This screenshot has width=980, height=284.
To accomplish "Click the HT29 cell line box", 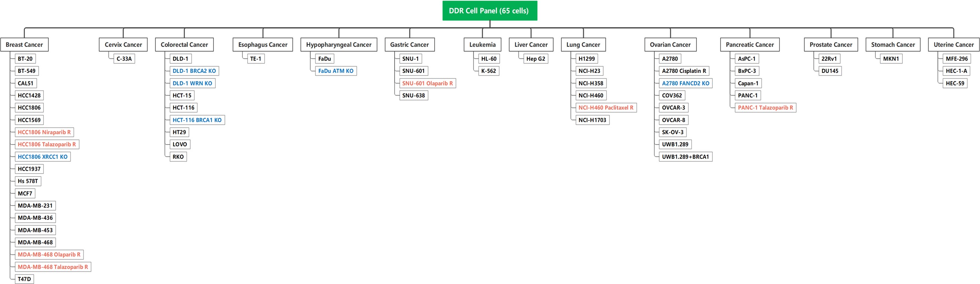I will tap(180, 132).
